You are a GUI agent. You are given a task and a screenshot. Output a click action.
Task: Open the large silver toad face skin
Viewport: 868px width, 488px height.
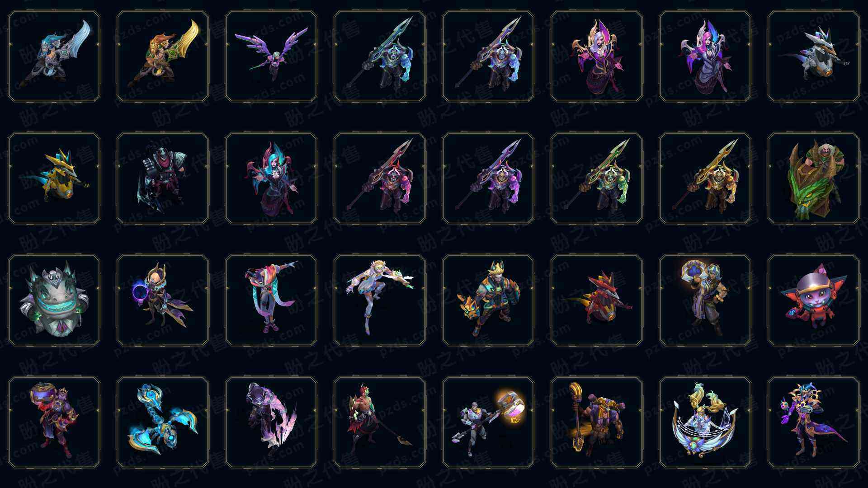54,300
